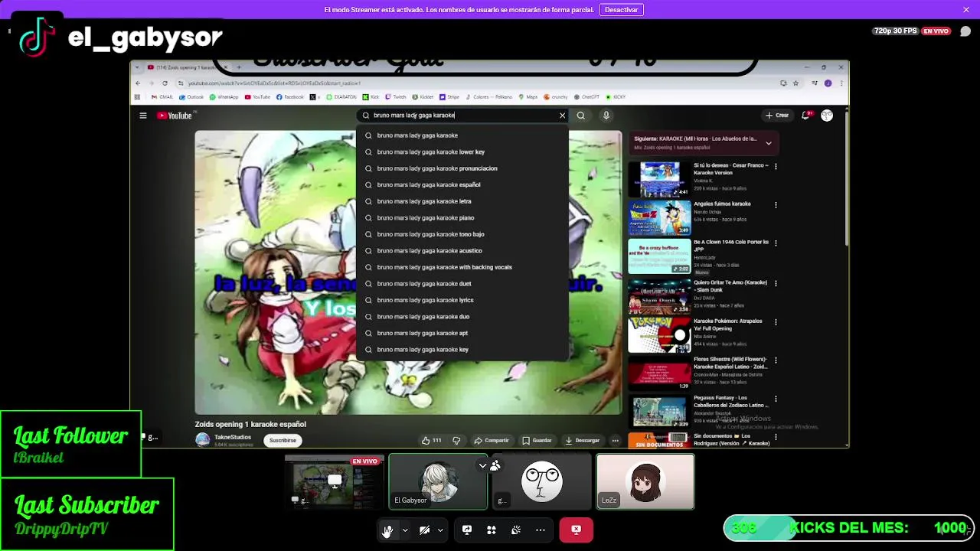Click the magnifier search button
980x551 pixels.
coord(581,116)
